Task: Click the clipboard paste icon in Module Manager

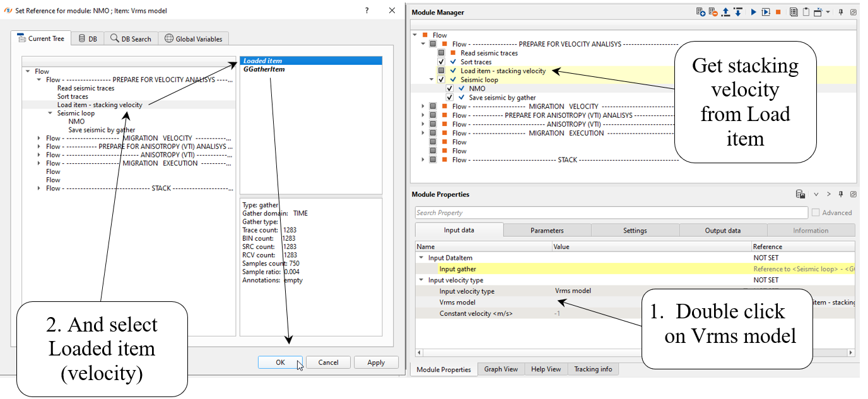Action: 806,12
